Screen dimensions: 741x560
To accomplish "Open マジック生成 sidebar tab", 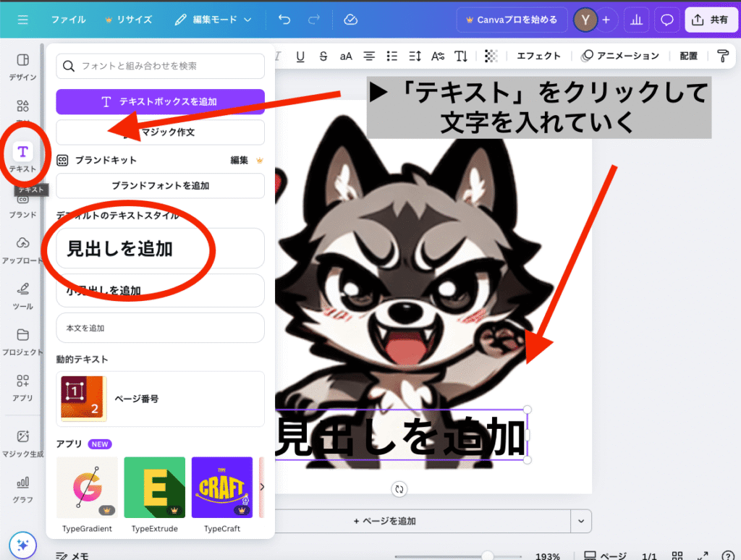I will (22, 444).
